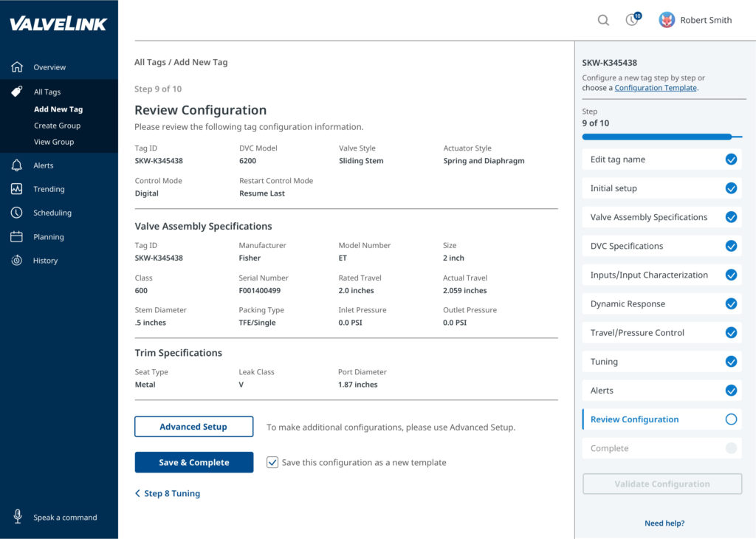This screenshot has width=756, height=539.
Task: Click the Advanced Setup button
Action: pyautogui.click(x=193, y=427)
